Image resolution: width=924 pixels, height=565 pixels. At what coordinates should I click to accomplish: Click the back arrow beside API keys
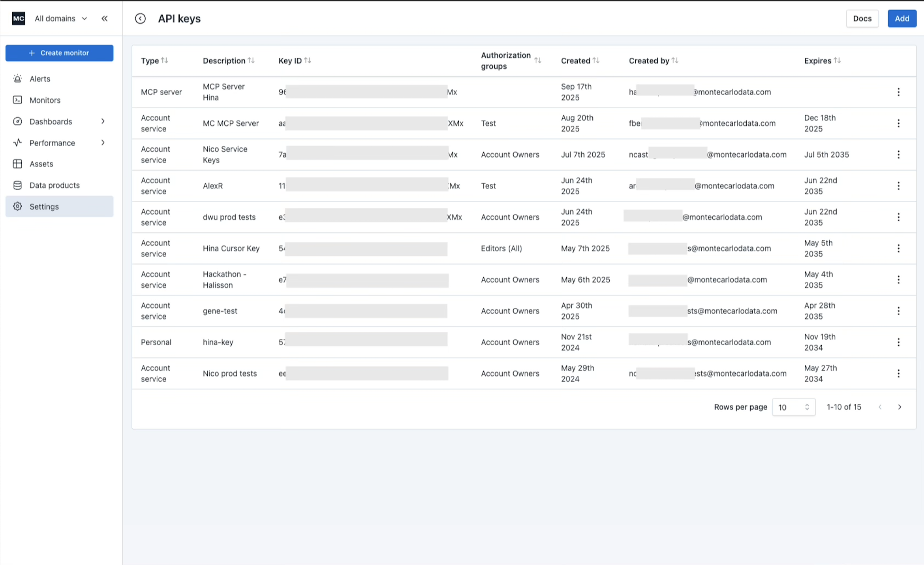[x=140, y=19]
